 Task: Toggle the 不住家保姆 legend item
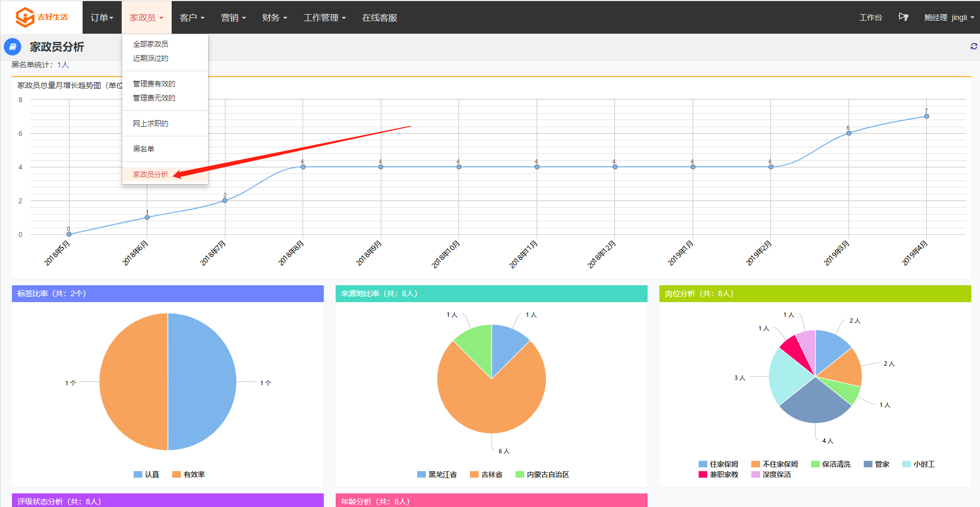tap(775, 464)
